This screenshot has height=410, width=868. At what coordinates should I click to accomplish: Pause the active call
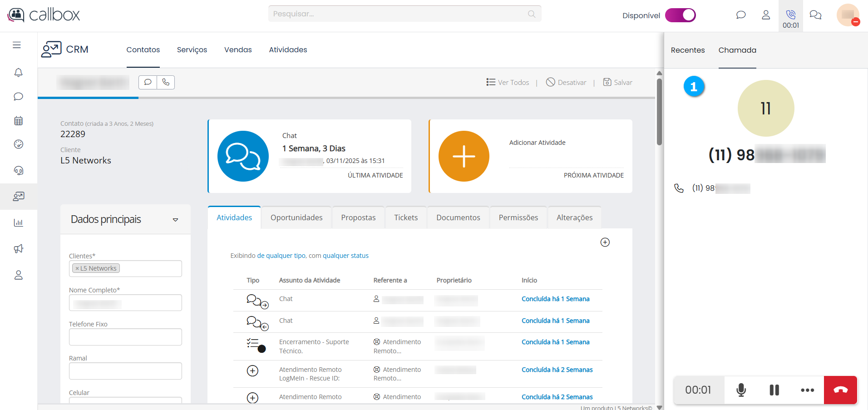tap(774, 390)
